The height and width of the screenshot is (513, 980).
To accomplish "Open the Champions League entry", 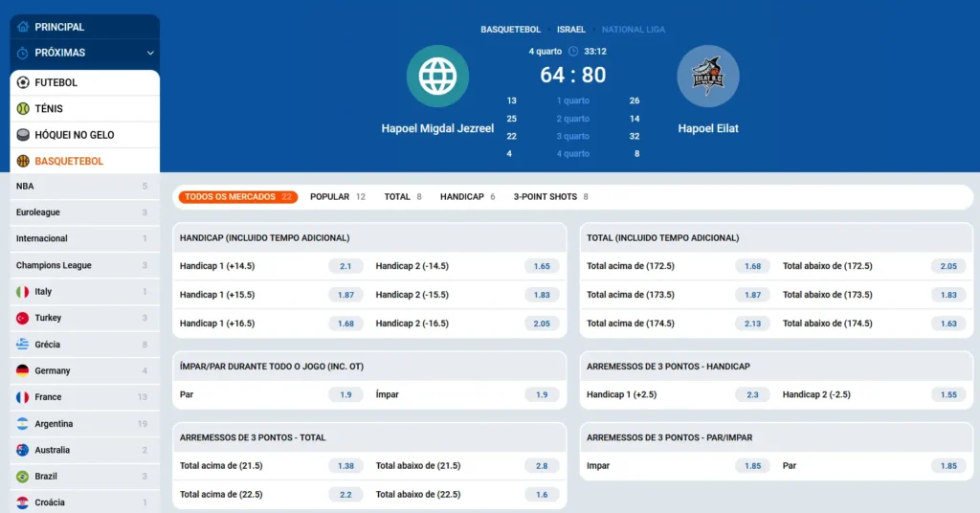I will (85, 265).
